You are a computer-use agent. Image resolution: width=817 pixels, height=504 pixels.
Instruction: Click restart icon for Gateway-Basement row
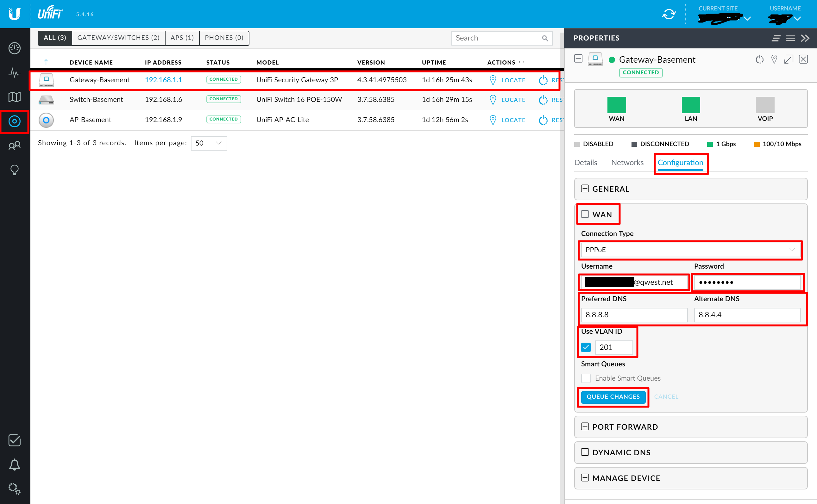click(x=543, y=80)
